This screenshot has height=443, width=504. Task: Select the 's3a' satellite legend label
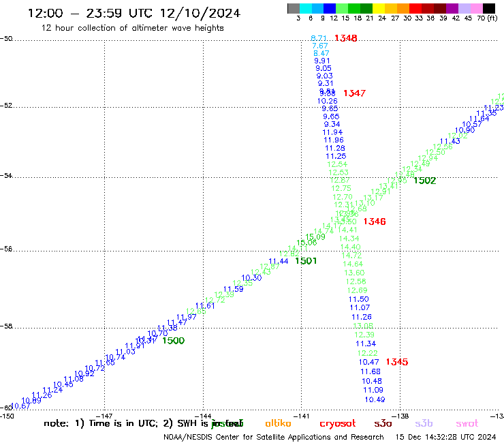383,423
